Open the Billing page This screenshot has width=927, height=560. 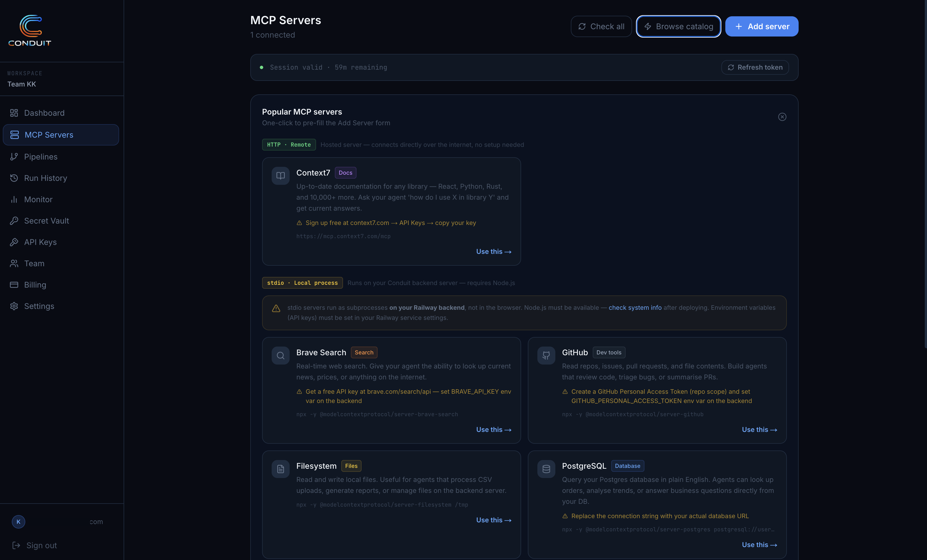35,285
